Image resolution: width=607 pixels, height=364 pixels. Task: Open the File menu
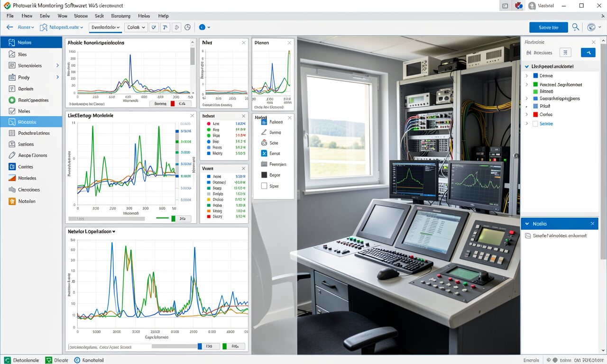(x=10, y=16)
